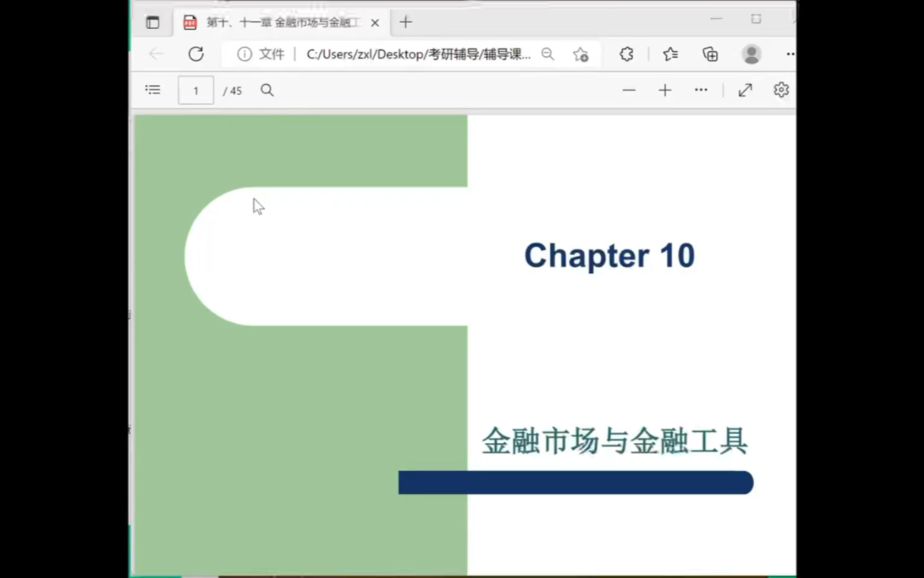The image size is (924, 578).
Task: Zoom in the PDF view
Action: click(665, 90)
